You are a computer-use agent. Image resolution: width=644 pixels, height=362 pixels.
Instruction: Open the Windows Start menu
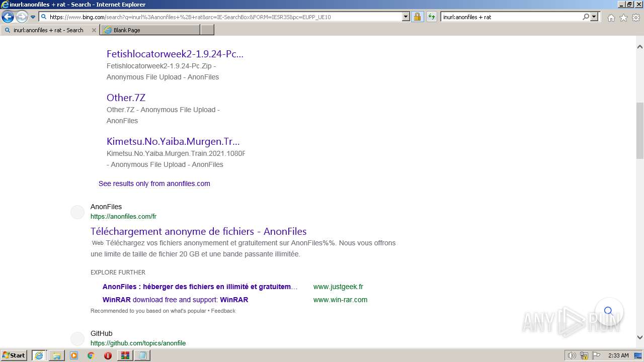click(14, 355)
